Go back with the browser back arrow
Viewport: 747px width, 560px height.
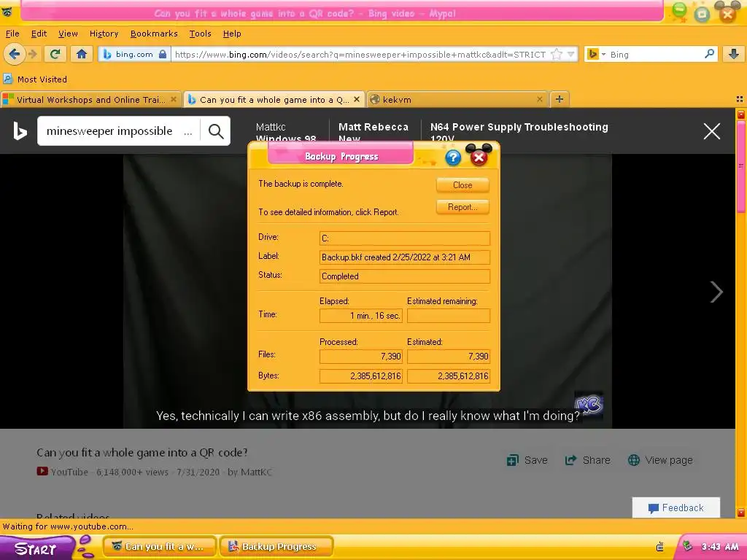tap(15, 54)
